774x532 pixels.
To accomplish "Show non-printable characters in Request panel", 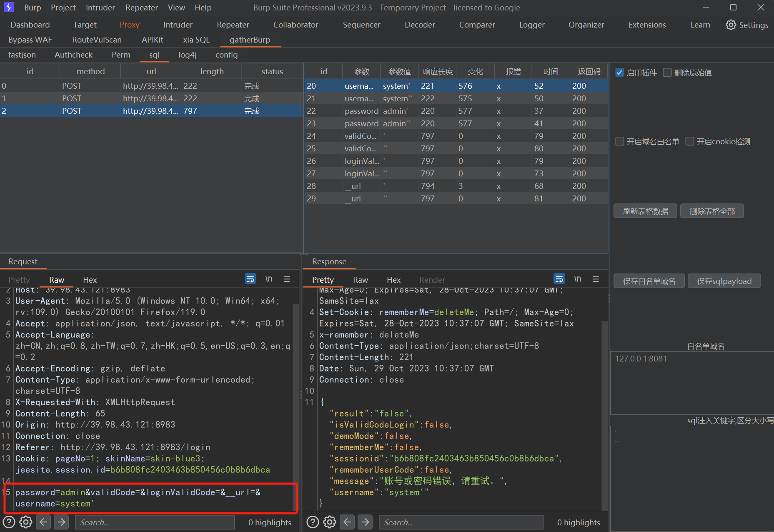I will [269, 279].
